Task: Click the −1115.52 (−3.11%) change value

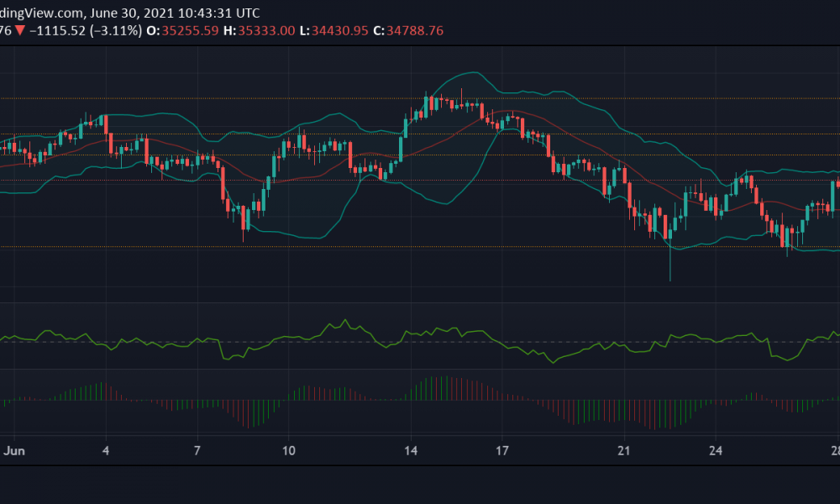Action: click(86, 30)
